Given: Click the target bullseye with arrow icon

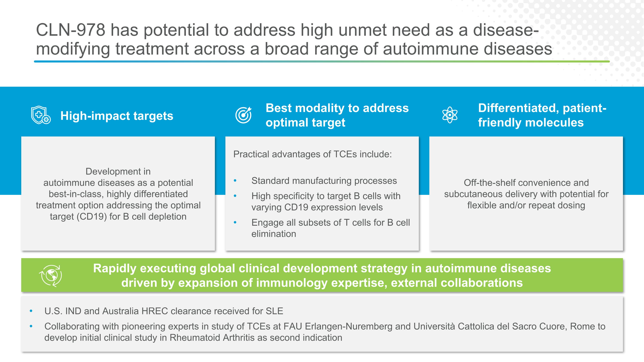Looking at the screenshot, I should (243, 115).
